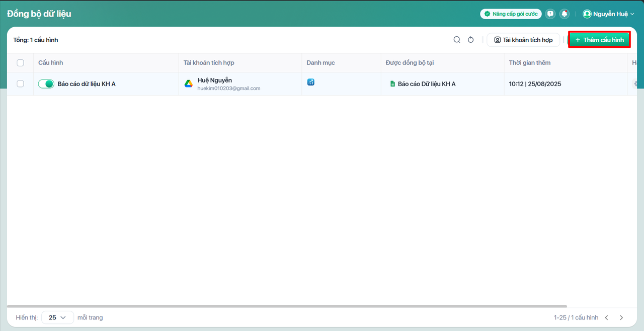This screenshot has height=331, width=644.
Task: Click the horizontal table scrollbar
Action: point(287,306)
